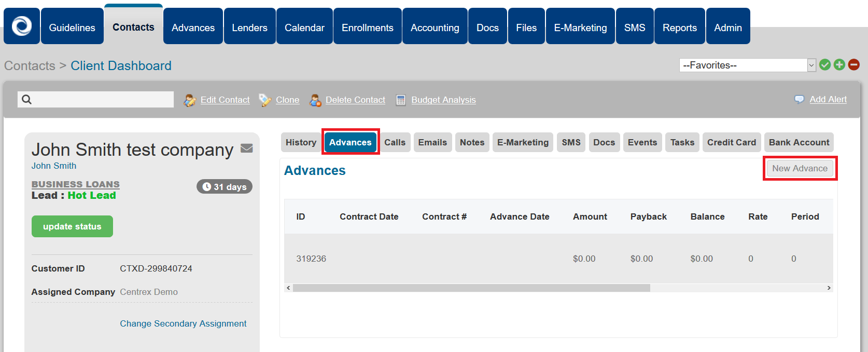Click the Payback column header
868x352 pixels.
pyautogui.click(x=648, y=216)
